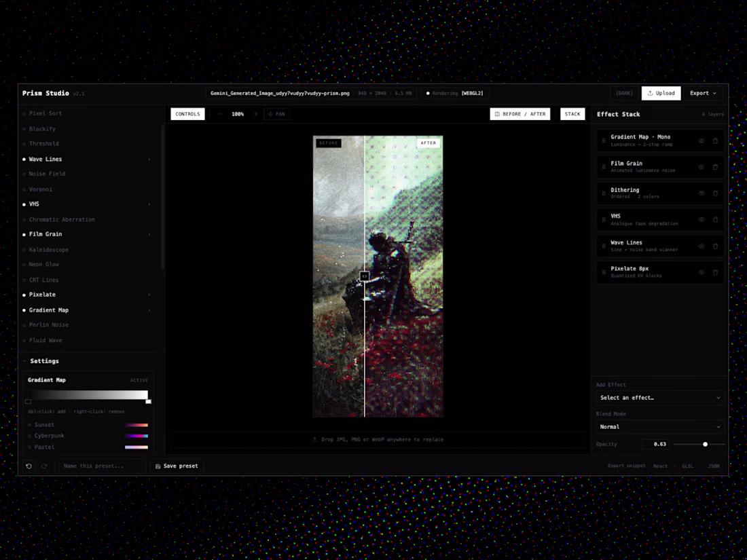
Task: Hide the VHS layer in Effect Stack
Action: point(702,219)
